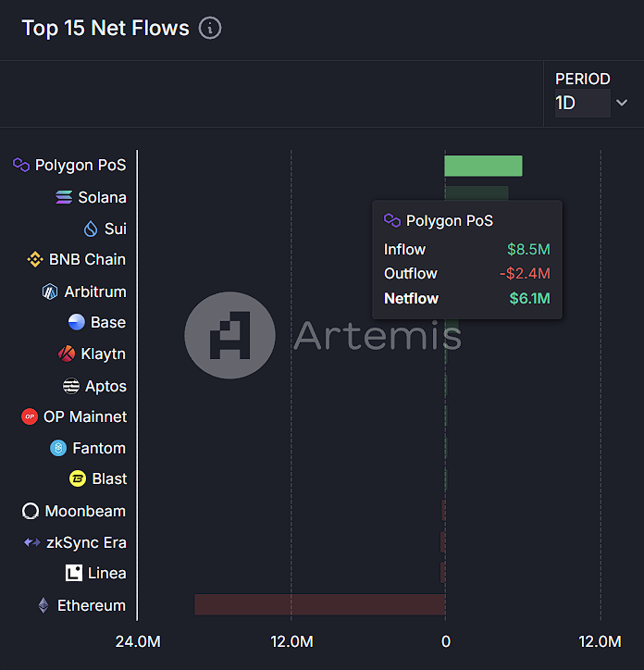Click the OP Mainnet red icon
This screenshot has width=644, height=670.
30,416
